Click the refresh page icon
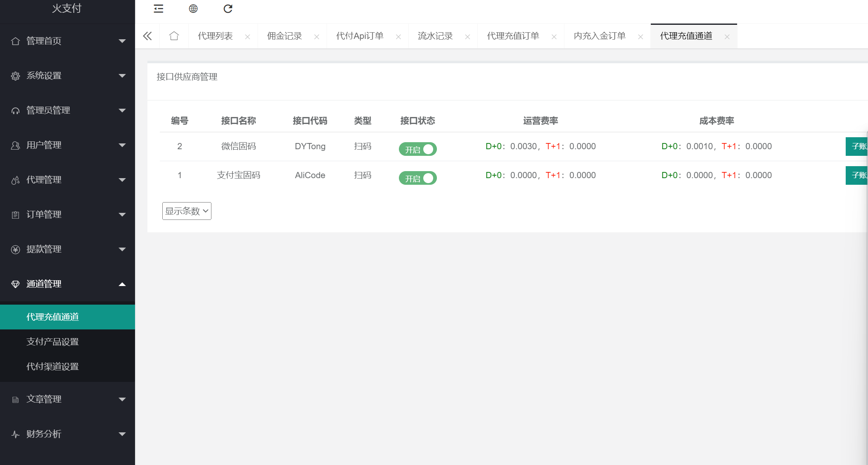The width and height of the screenshot is (868, 465). coord(228,9)
